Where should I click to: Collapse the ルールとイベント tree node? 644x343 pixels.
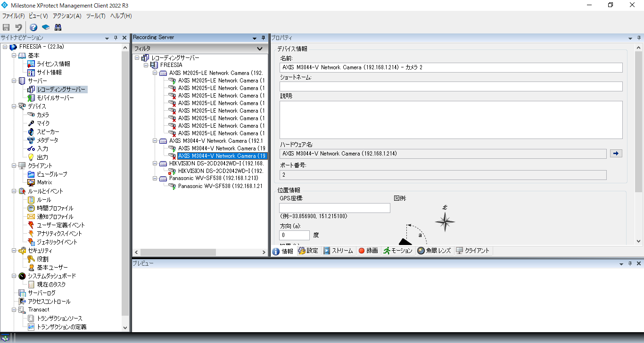pos(14,191)
